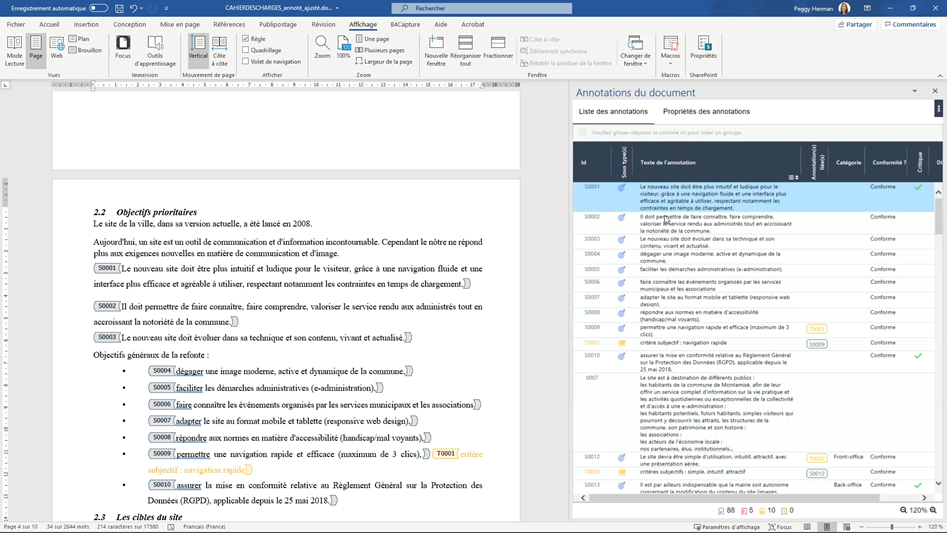Image resolution: width=947 pixels, height=533 pixels.
Task: Open a Nouvelle fenêtre
Action: tap(436, 51)
